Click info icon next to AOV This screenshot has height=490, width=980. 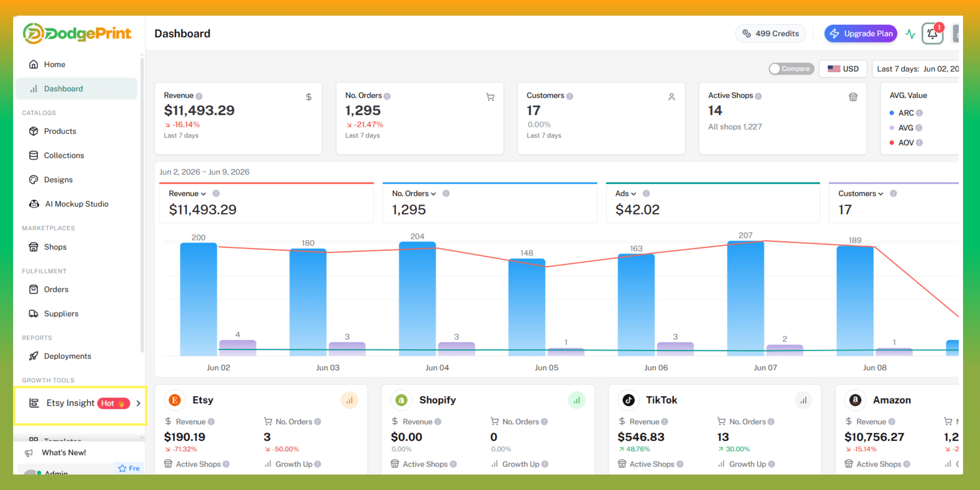[x=920, y=143]
